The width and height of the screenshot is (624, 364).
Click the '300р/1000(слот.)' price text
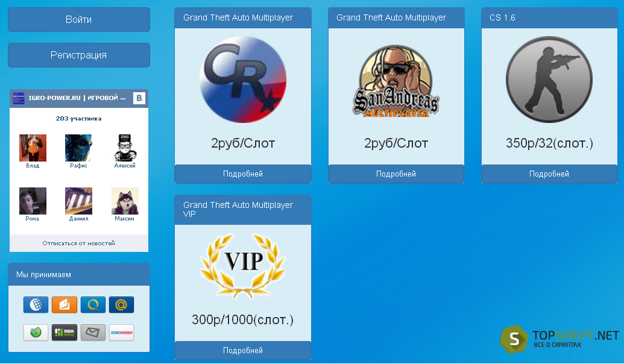[x=243, y=319]
